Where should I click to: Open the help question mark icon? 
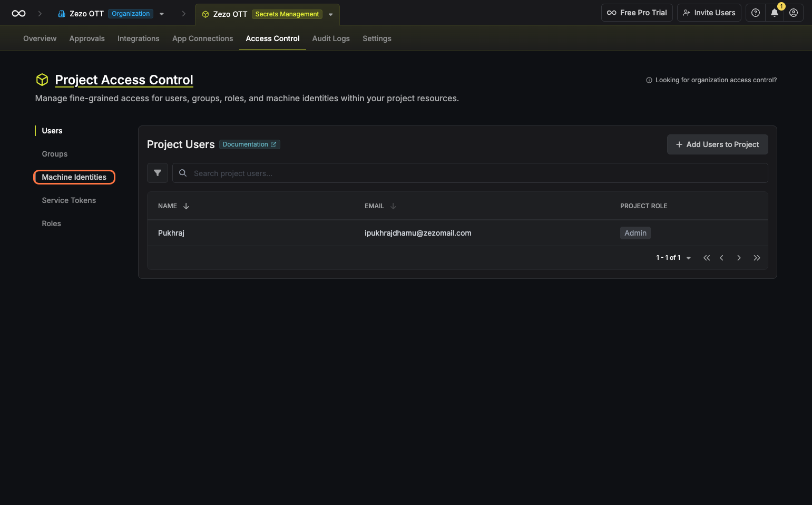[x=755, y=13]
